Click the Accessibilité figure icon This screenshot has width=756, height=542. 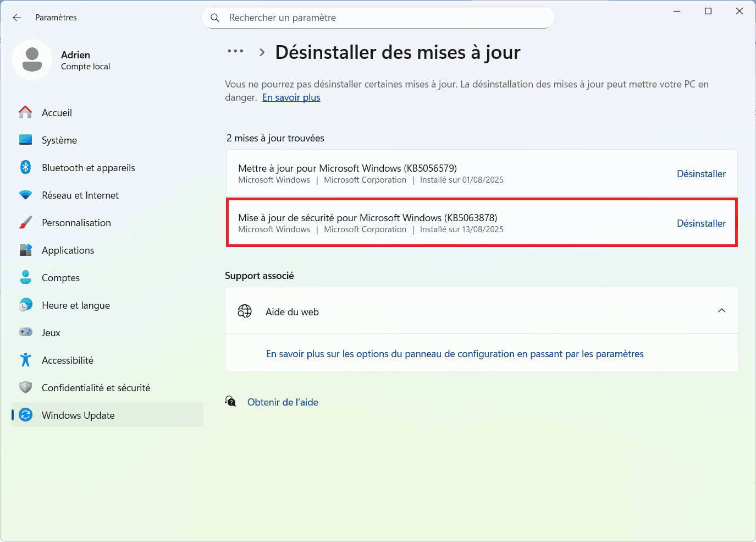click(25, 360)
